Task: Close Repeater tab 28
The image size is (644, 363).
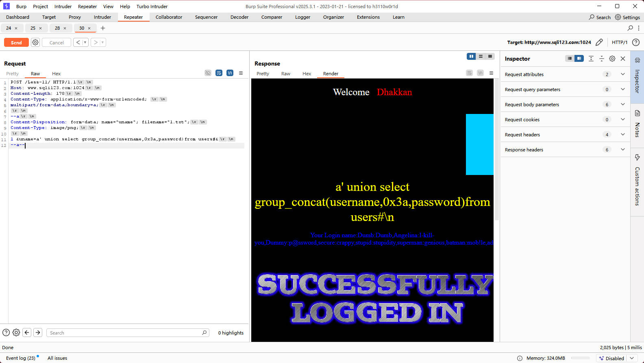Action: coord(65,28)
